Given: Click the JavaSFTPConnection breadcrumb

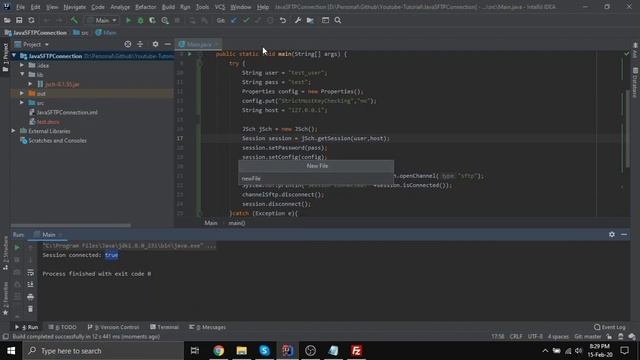Looking at the screenshot, I should pos(36,33).
